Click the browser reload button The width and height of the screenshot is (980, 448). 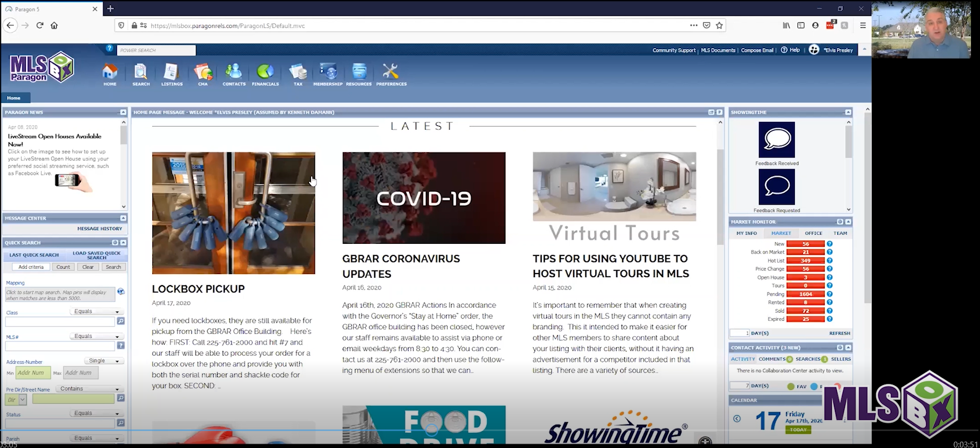click(40, 25)
